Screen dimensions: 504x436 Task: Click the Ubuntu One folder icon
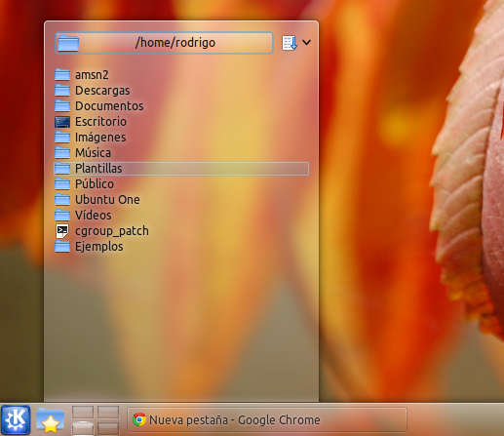tap(62, 199)
